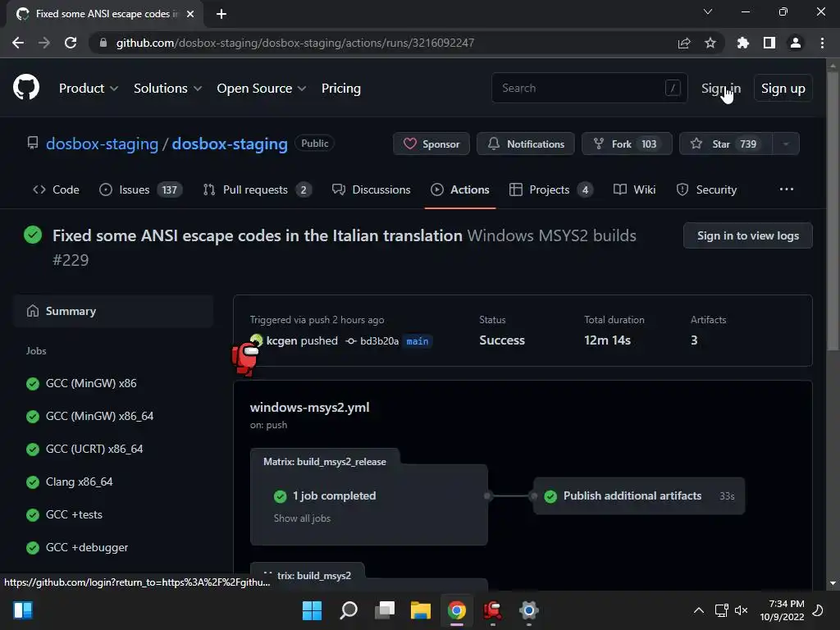Open the Wiki tab

click(634, 189)
